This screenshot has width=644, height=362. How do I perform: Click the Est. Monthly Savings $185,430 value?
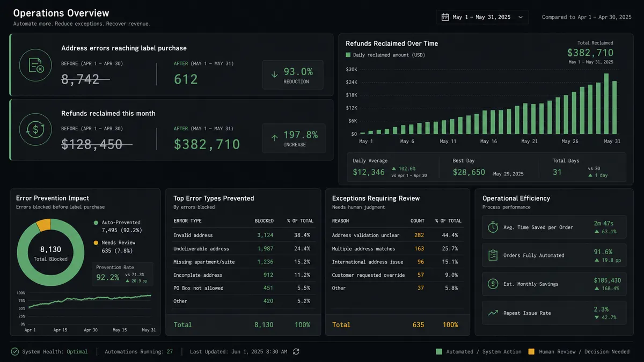point(607,280)
